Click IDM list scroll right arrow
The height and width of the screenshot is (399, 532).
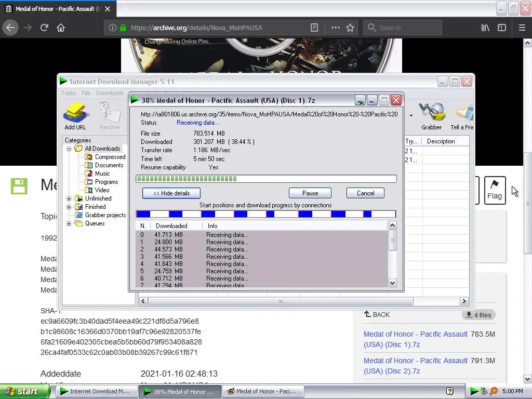point(464,301)
